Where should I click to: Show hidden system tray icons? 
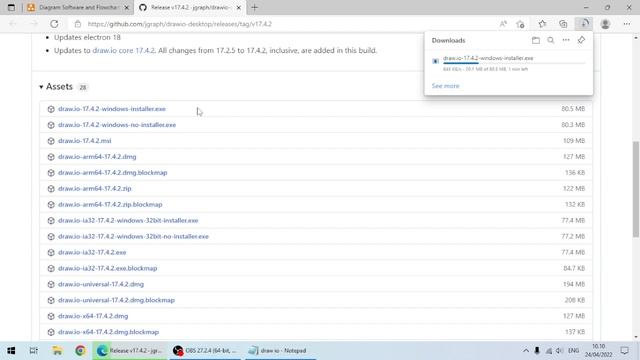[526, 351]
